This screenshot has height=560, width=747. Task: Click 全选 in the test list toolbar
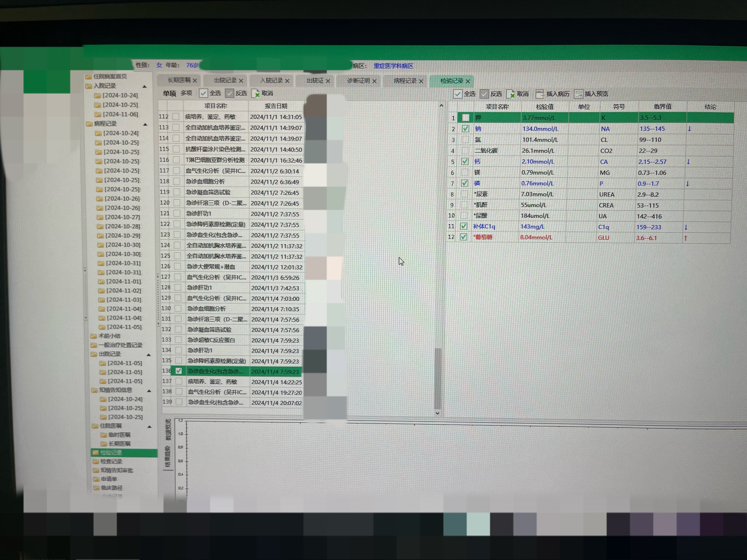click(210, 93)
